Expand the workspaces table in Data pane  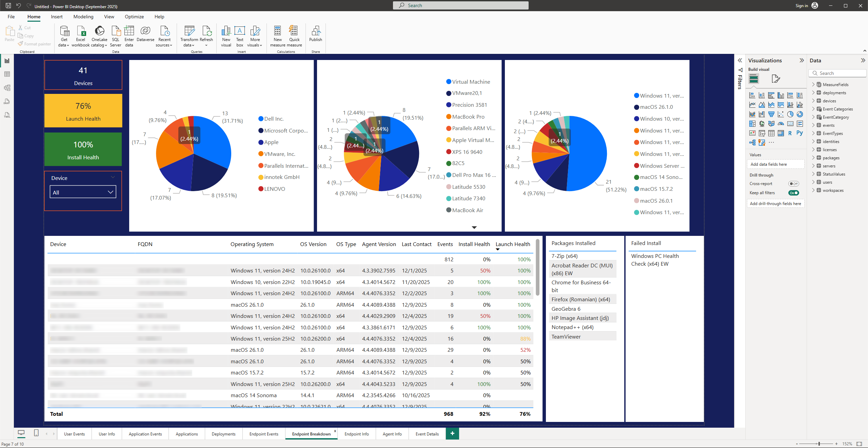pyautogui.click(x=813, y=190)
